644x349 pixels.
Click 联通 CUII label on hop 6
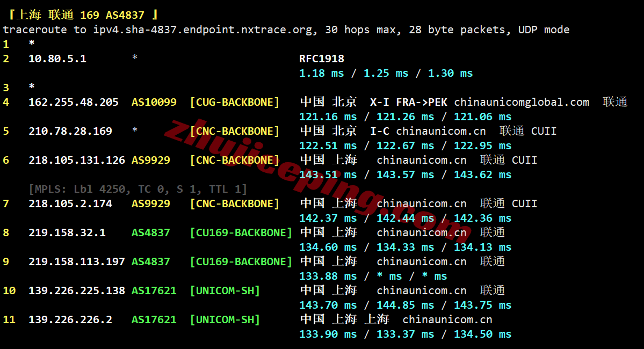click(509, 161)
